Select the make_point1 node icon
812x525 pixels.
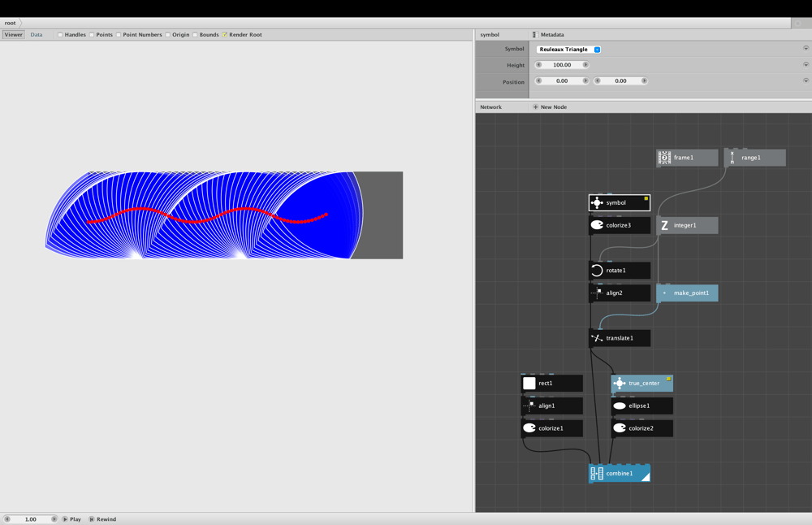point(664,293)
